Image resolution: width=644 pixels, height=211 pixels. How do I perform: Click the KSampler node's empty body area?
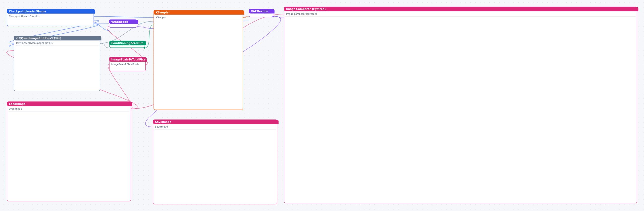[x=198, y=64]
